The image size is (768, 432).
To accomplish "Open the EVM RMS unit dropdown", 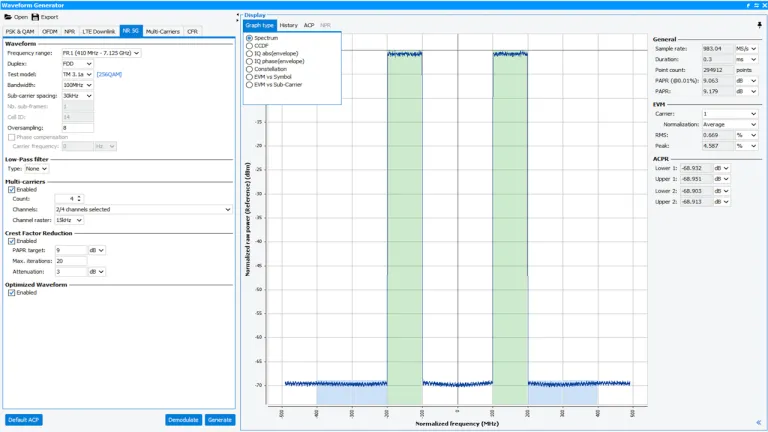I will point(746,135).
